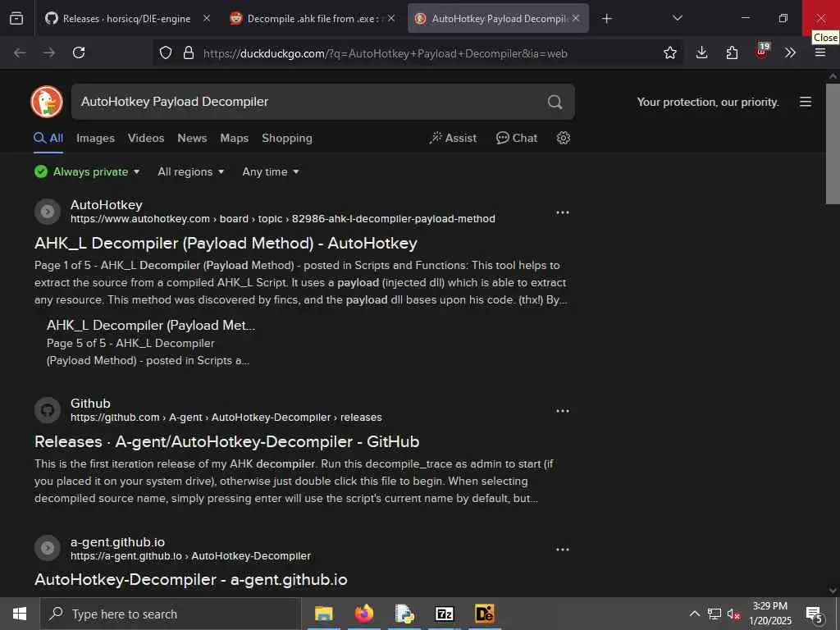Open the notification center icon
Image resolution: width=840 pixels, height=630 pixels.
(815, 614)
